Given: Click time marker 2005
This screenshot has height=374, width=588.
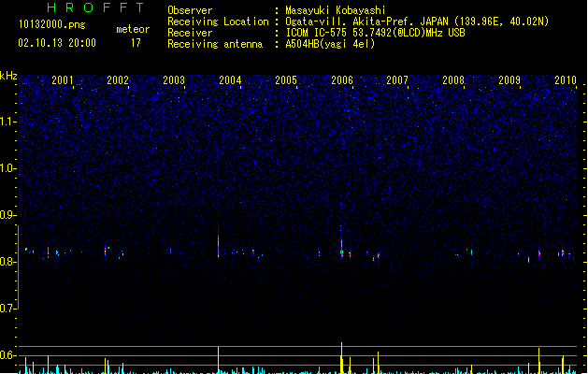Looking at the screenshot, I should tap(286, 80).
